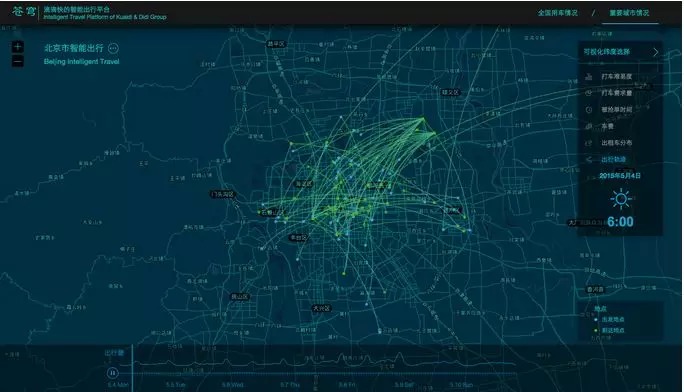
Task: Jump to 5.7 Thu on timeline
Action: tap(290, 385)
